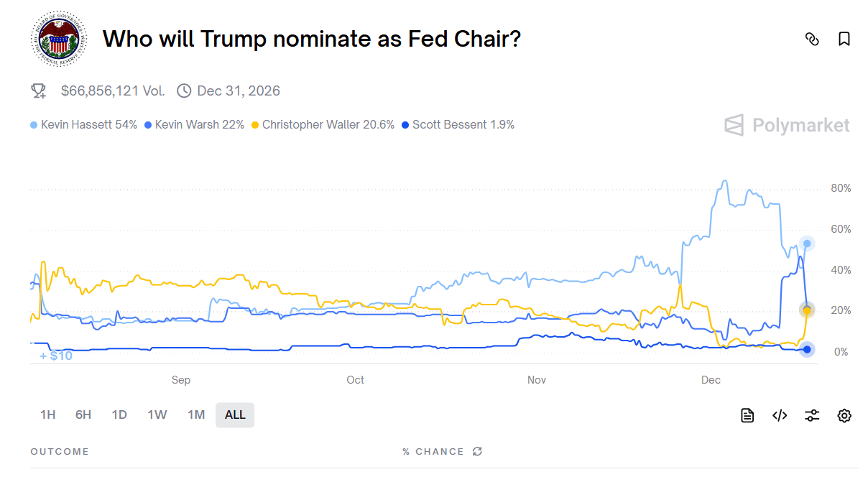Open the document icon below chart
The image size is (868, 477).
(x=747, y=415)
